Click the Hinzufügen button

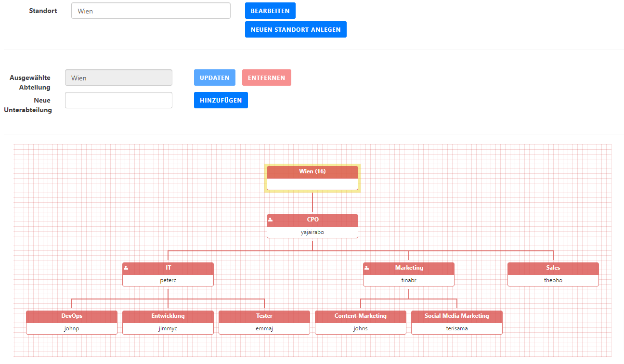pyautogui.click(x=221, y=100)
